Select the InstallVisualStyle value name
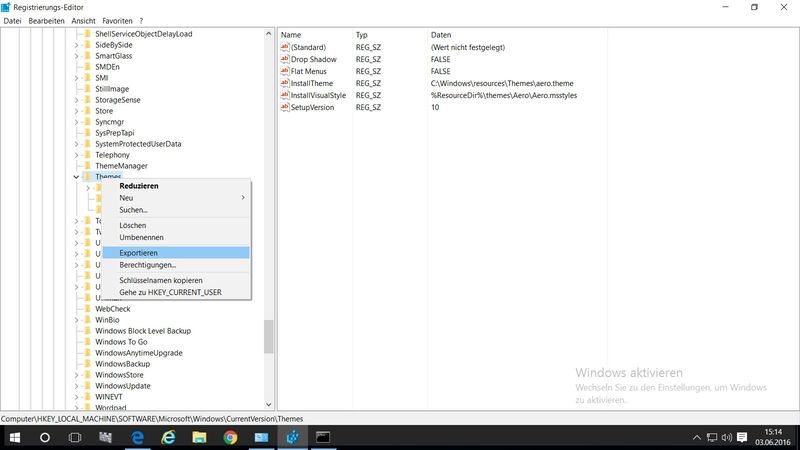The height and width of the screenshot is (450, 800). point(318,95)
